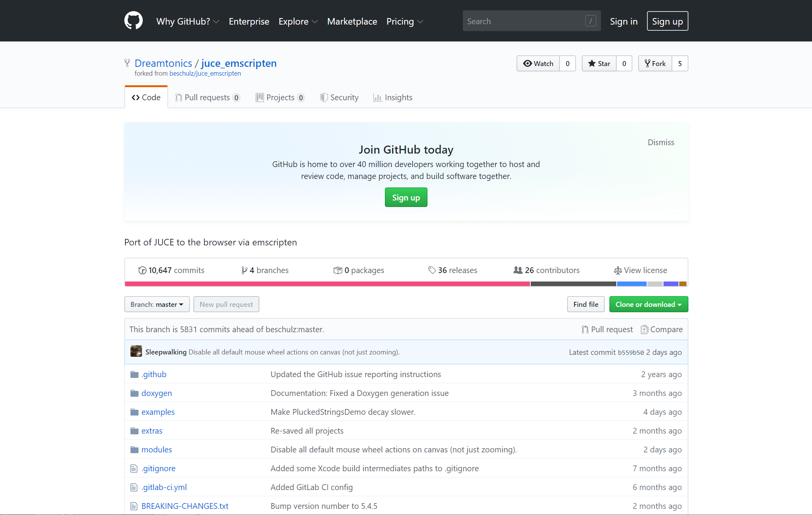The height and width of the screenshot is (515, 812).
Task: Open the 26 contributors link
Action: (546, 270)
